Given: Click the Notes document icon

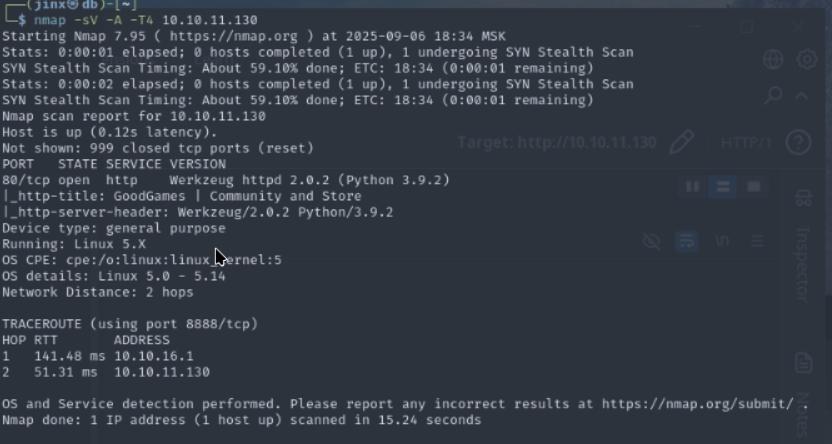Looking at the screenshot, I should tap(803, 363).
